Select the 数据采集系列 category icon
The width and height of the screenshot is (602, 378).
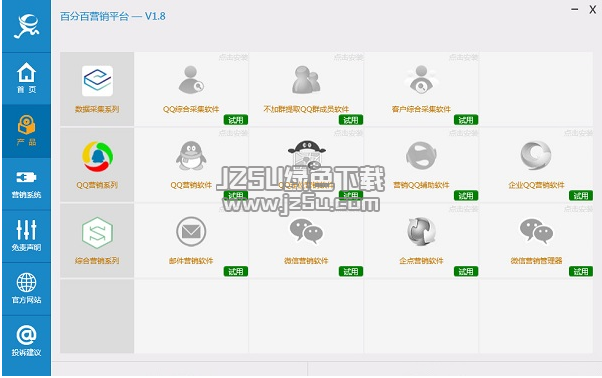[97, 81]
